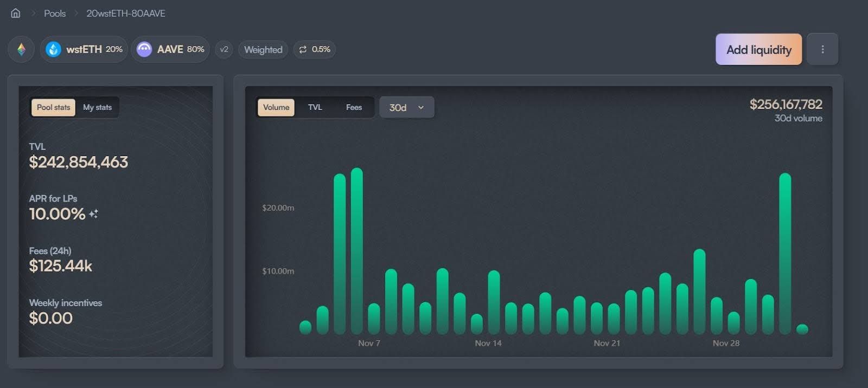Select the My stats tab

coord(97,107)
